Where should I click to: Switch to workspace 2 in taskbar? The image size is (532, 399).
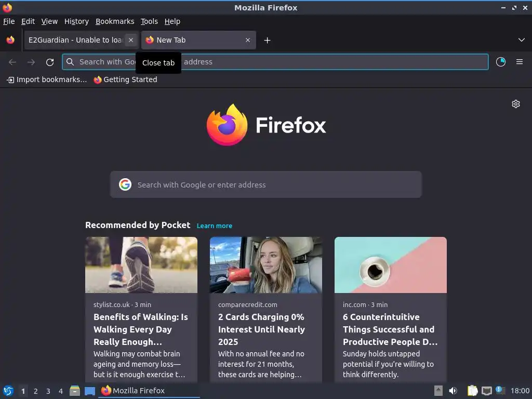36,391
